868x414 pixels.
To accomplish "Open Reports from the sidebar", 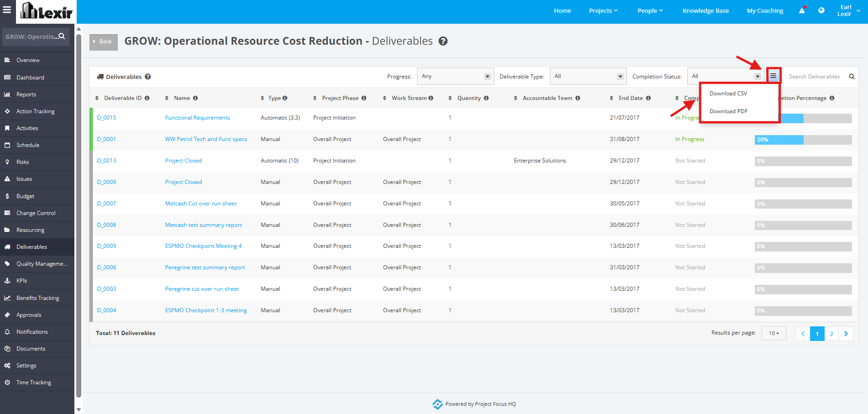I will pyautogui.click(x=37, y=94).
